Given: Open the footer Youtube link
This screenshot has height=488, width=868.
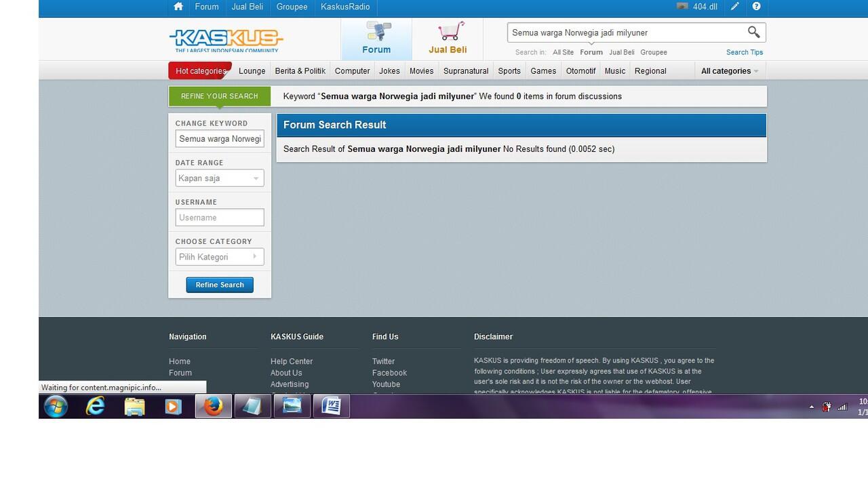Looking at the screenshot, I should click(x=386, y=384).
